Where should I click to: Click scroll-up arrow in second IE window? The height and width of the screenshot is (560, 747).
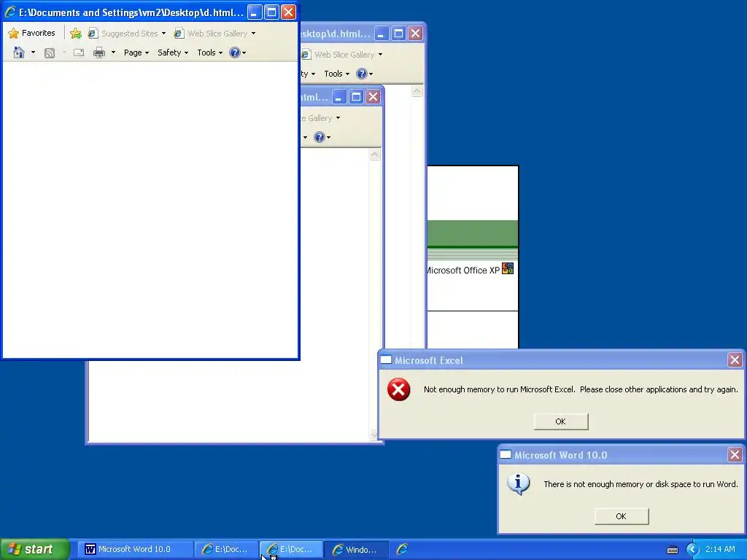click(417, 90)
